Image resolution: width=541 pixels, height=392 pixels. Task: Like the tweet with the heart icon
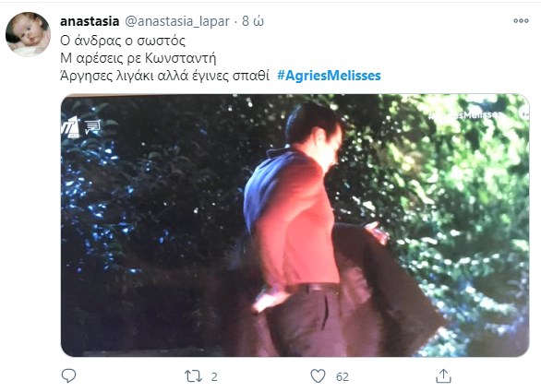click(318, 375)
